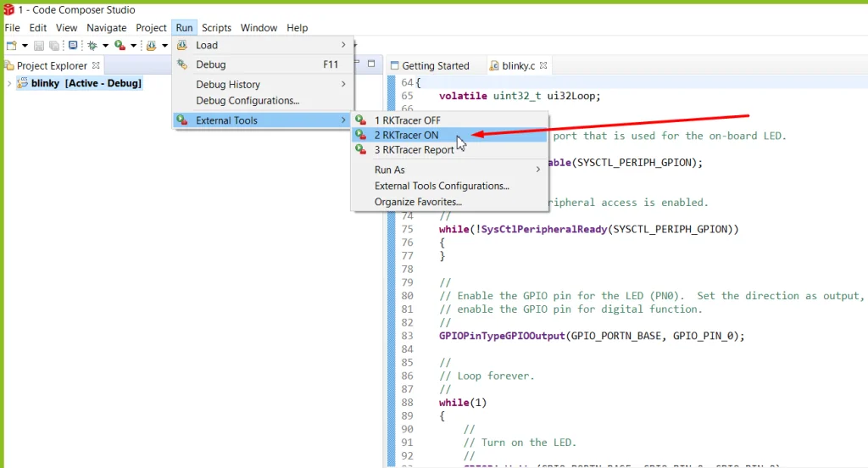This screenshot has height=468, width=868.
Task: Open the View menu
Action: pyautogui.click(x=66, y=28)
